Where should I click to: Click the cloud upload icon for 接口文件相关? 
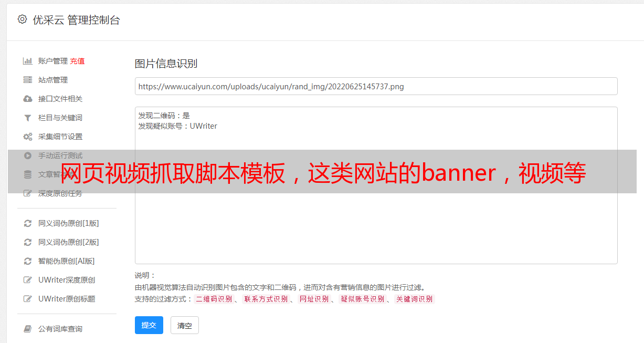coord(28,99)
